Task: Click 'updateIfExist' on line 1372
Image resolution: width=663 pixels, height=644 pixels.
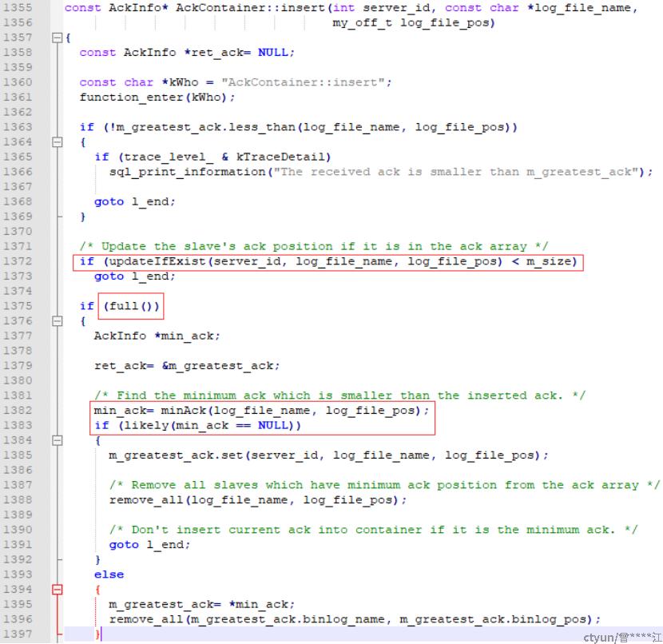Action: coord(157,261)
